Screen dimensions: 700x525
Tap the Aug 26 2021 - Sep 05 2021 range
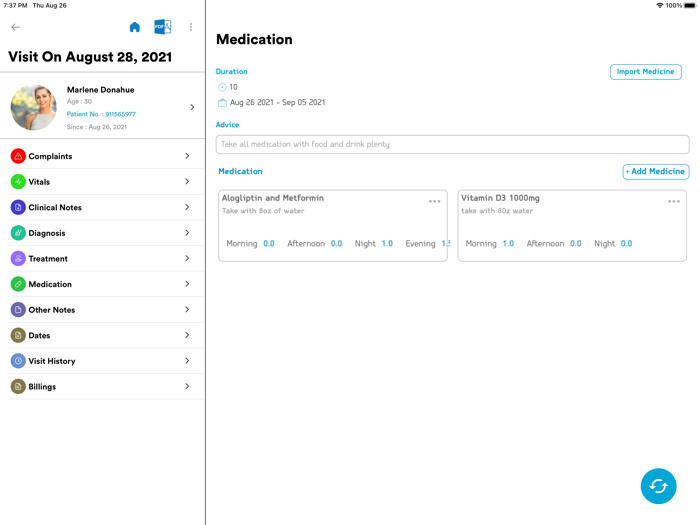(277, 102)
